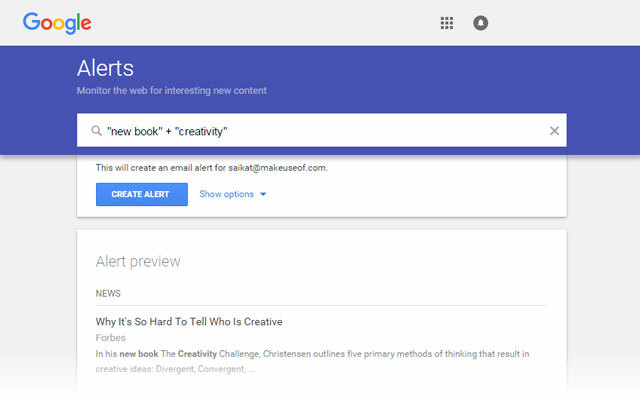Click the Alert preview heading

(138, 261)
